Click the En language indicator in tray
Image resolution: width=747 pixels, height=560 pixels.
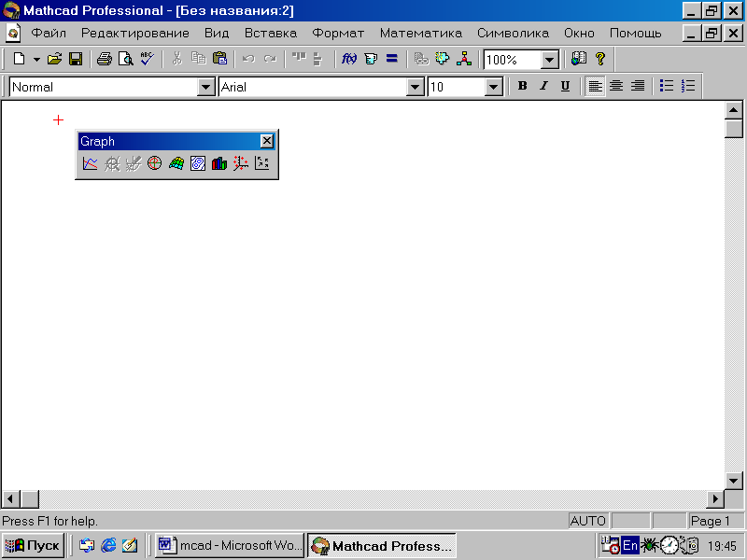click(x=629, y=545)
